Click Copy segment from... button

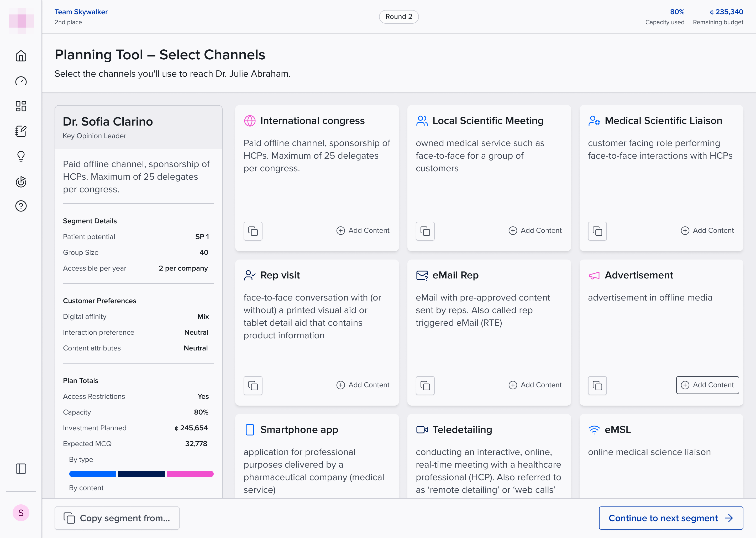point(117,518)
